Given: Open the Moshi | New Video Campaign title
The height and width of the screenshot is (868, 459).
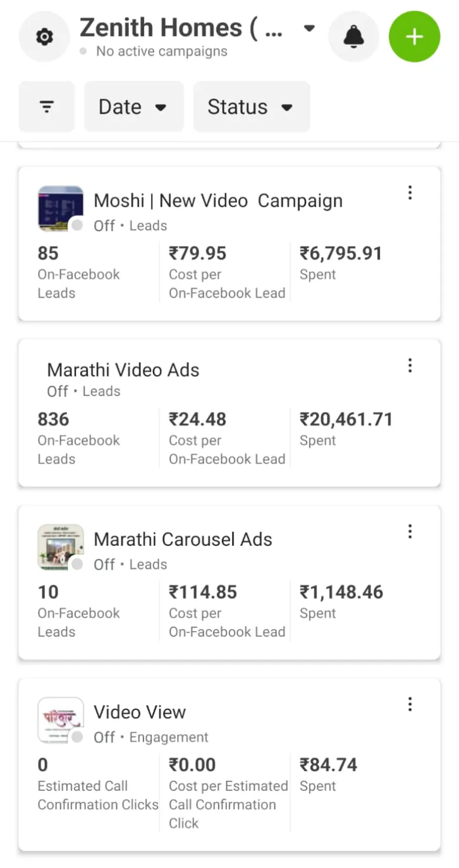Looking at the screenshot, I should pos(218,201).
